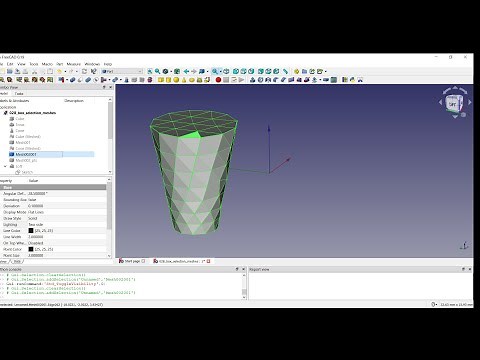Open the Measure menu

(x=74, y=64)
